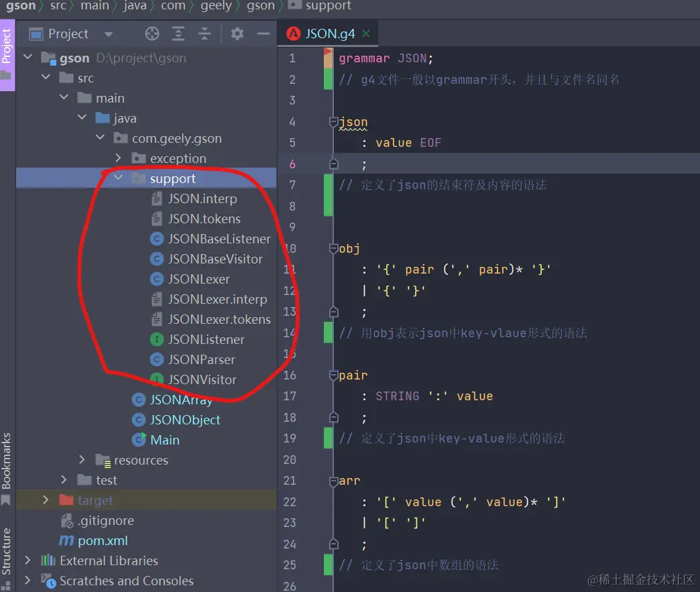
Task: Select the JSONListener interface
Action: pos(207,339)
